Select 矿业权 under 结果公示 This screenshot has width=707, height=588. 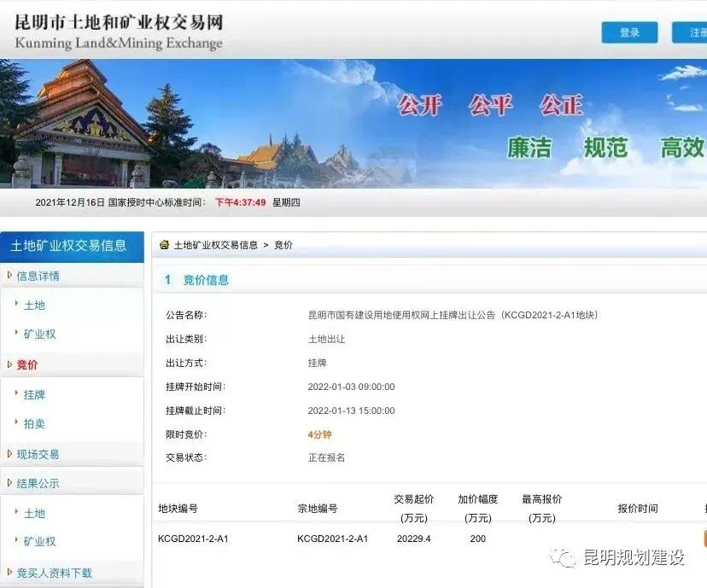[x=39, y=541]
